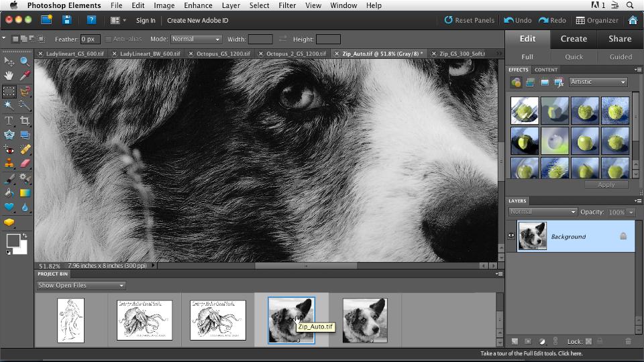This screenshot has height=362, width=644.
Task: Select the Magic Wand tool
Action: click(9, 105)
